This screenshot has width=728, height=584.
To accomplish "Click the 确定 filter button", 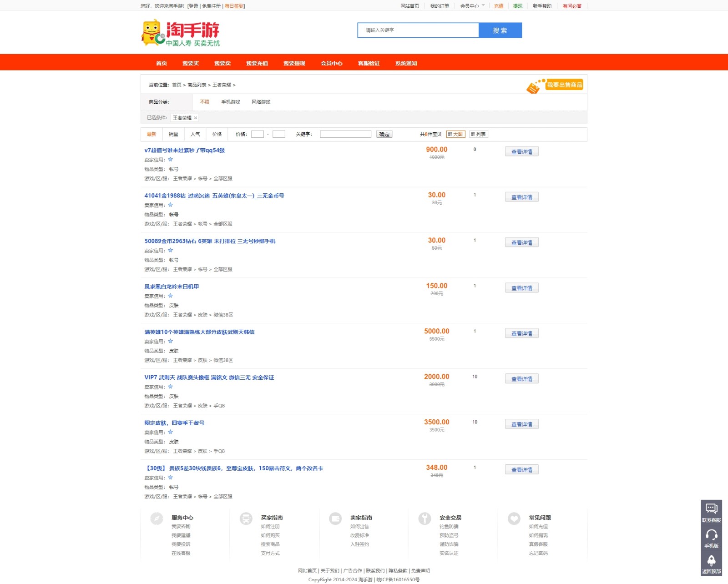I will click(384, 134).
